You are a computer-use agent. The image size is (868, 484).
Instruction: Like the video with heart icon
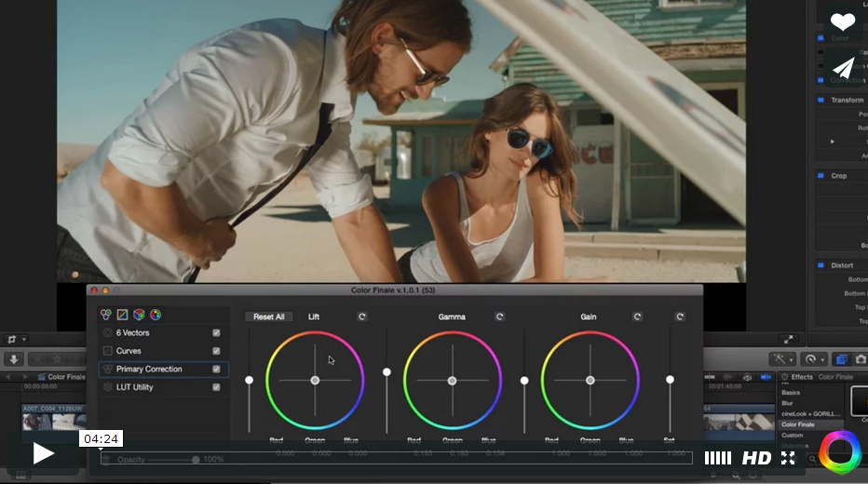[x=843, y=22]
